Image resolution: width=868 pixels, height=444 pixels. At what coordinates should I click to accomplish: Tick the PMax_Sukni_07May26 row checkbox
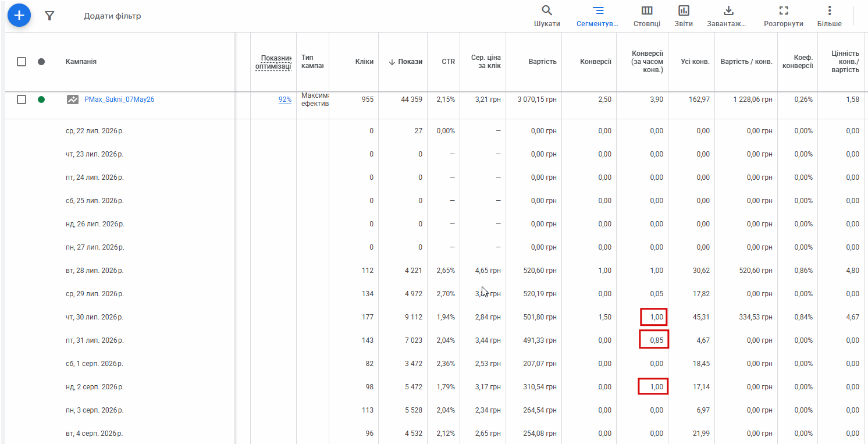point(22,100)
